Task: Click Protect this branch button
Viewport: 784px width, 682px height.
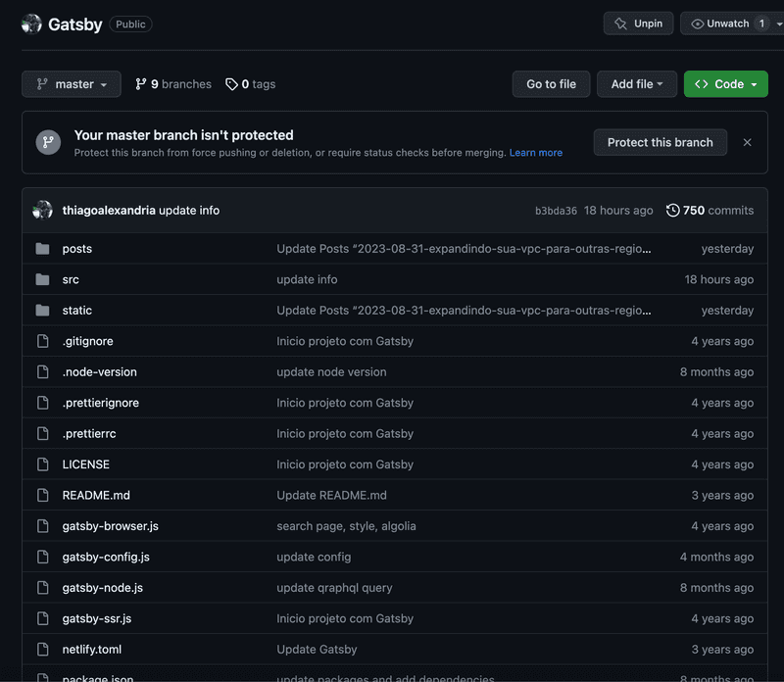Action: pyautogui.click(x=660, y=142)
